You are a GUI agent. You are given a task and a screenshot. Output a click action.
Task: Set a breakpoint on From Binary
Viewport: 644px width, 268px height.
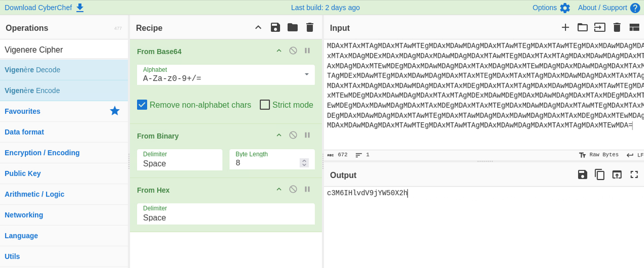click(x=307, y=135)
